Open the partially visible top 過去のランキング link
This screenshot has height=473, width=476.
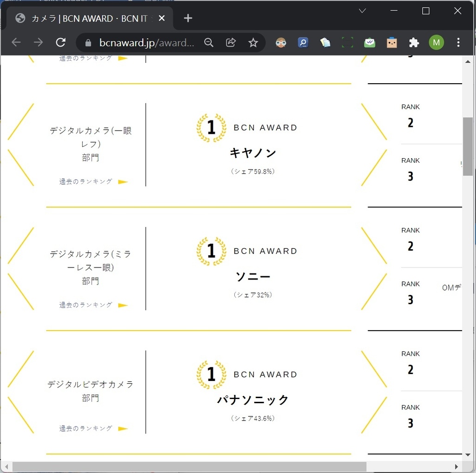93,58
